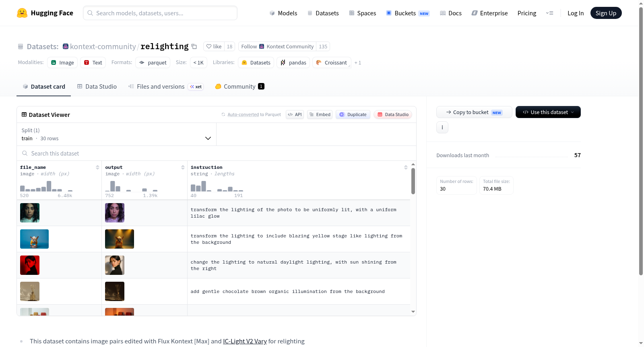This screenshot has width=644, height=347.
Task: Open the Dataset Viewer heading icon
Action: 24,114
